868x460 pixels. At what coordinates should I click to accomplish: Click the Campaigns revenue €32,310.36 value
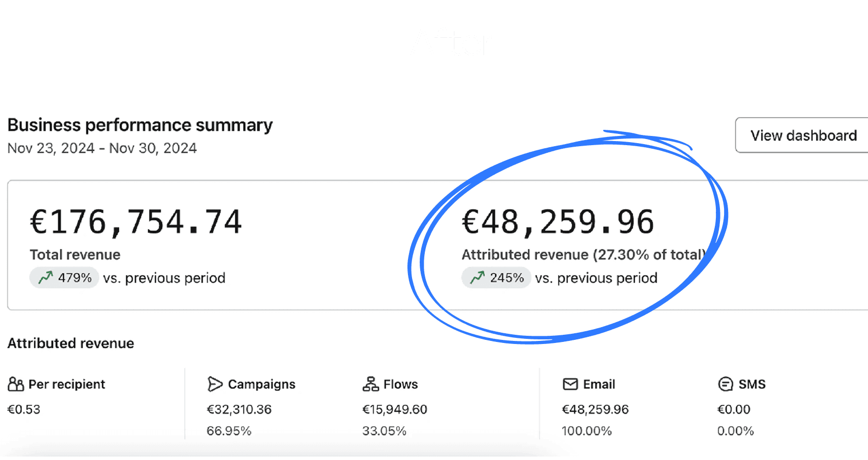pos(239,409)
